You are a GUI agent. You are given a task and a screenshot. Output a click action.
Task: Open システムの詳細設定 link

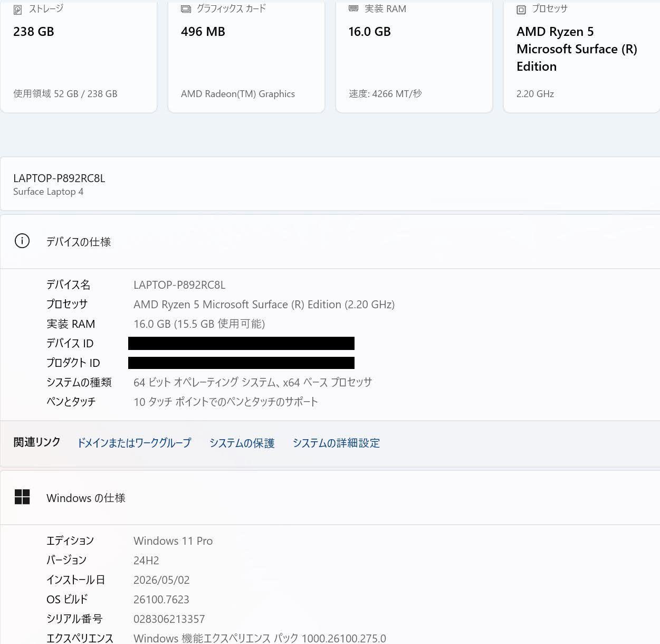[x=337, y=443]
